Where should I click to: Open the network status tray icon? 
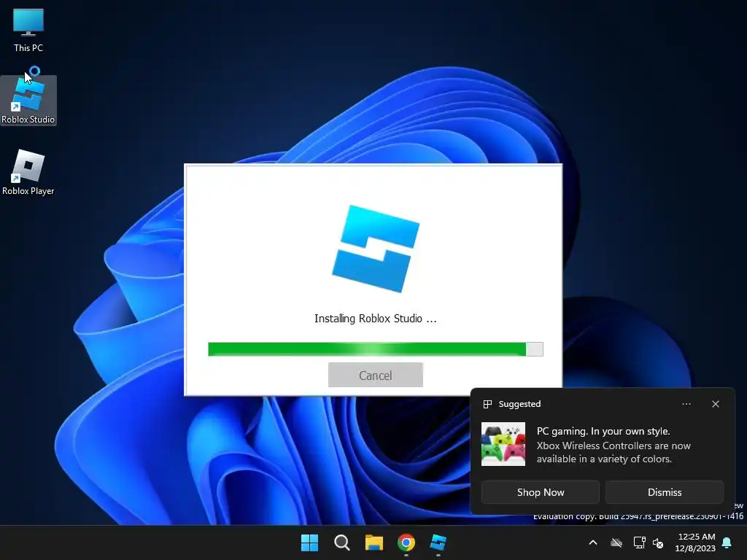[639, 542]
